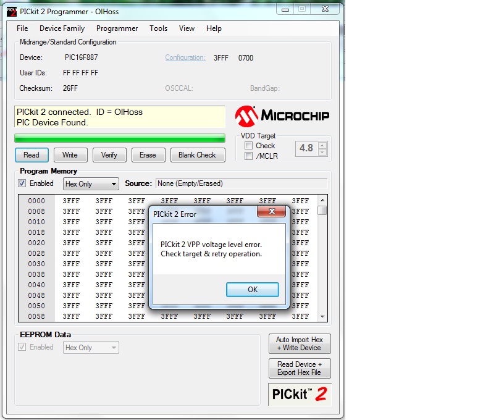Click the device name PIC16F887
504x420 pixels.
point(81,57)
